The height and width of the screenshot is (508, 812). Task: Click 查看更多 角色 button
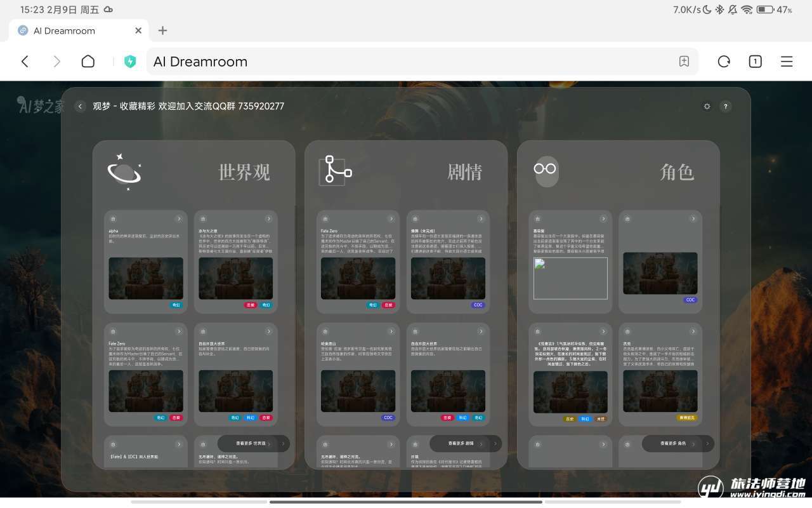674,443
